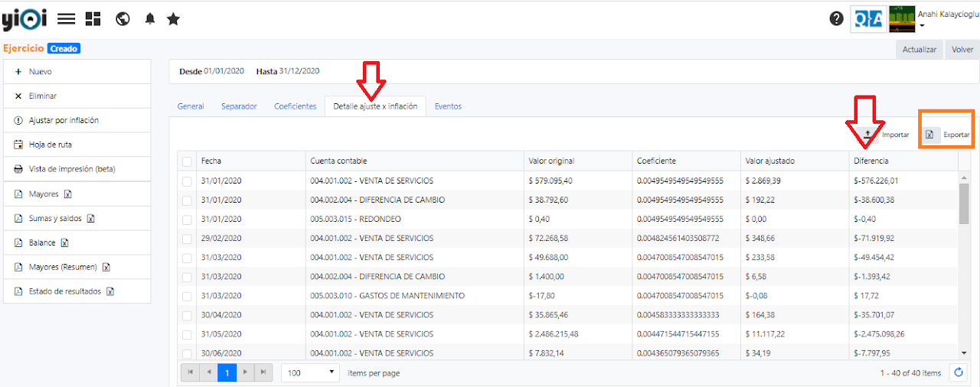Click printer icon for Vista de impresión
The height and width of the screenshot is (387, 980).
click(x=18, y=169)
